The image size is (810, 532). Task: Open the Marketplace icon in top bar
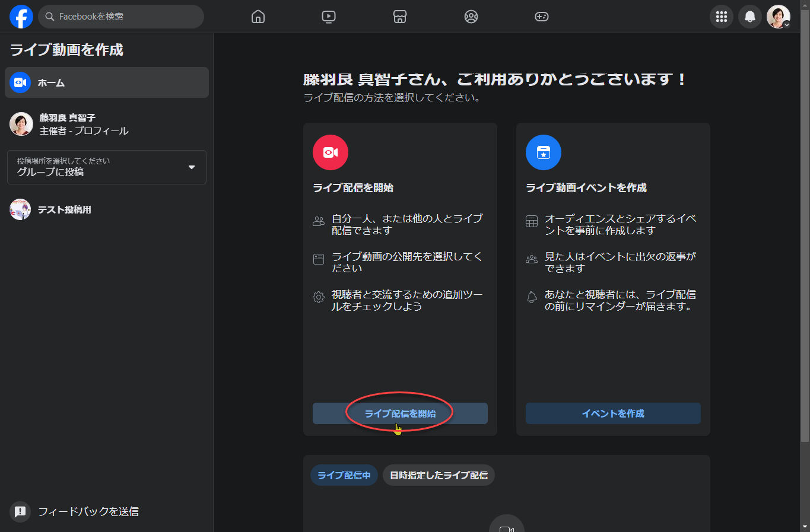pos(400,17)
